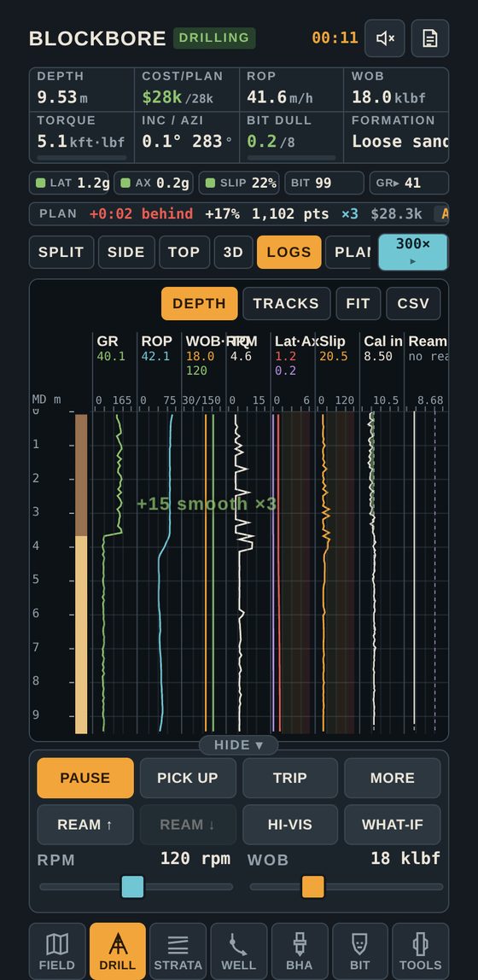
Task: Click the PICK UP button
Action: click(x=188, y=779)
